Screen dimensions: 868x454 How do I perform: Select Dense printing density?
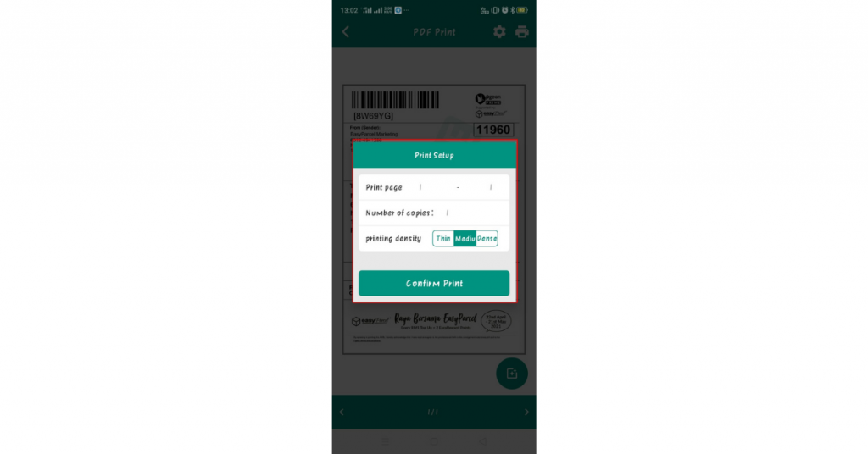point(487,238)
